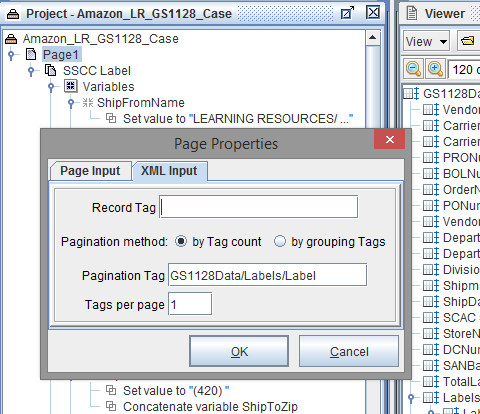Collapse the ShipFromName branch
Viewport: 480px width, 414px height.
tap(71, 103)
